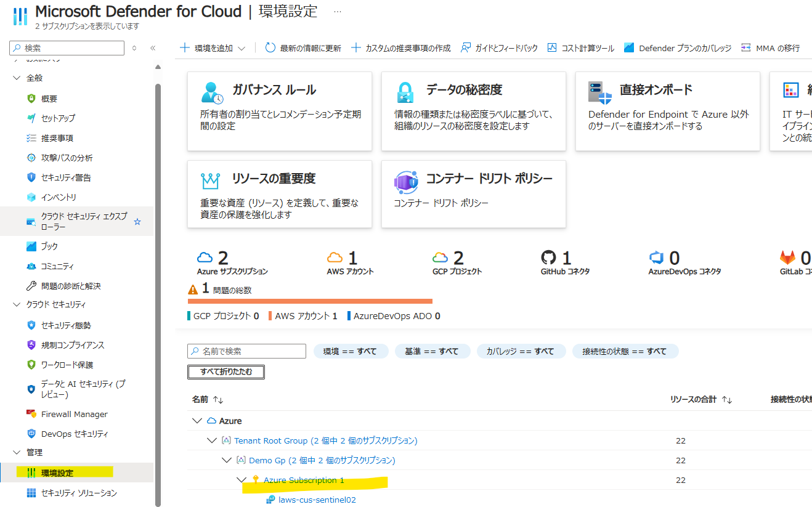Screen dimensions: 812x507
Task: Open DevOps セキュリティ page
Action: pos(75,434)
